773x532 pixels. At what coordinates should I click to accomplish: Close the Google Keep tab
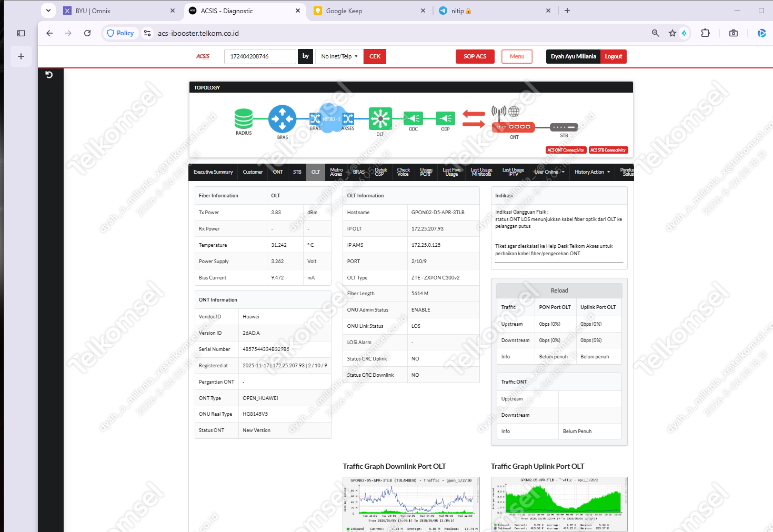pyautogui.click(x=423, y=11)
